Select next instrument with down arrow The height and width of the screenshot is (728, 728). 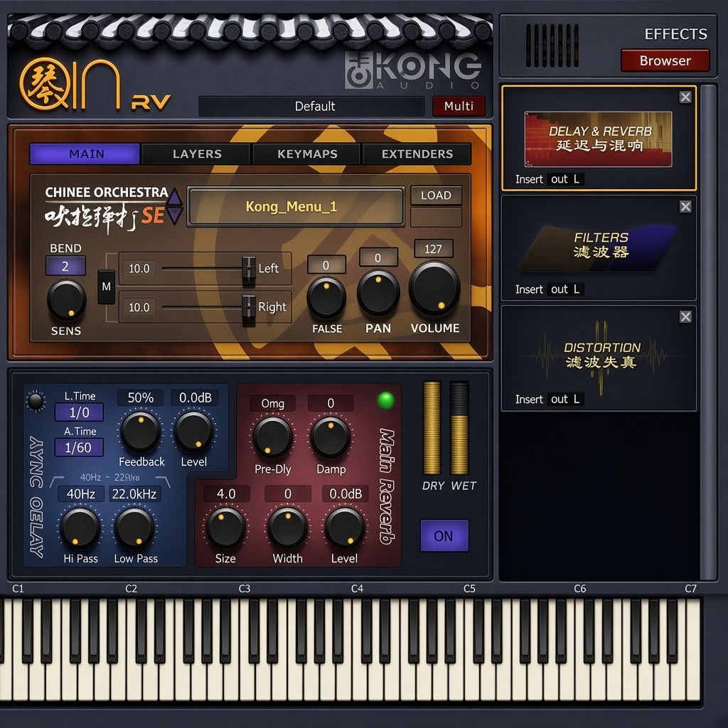pos(175,216)
